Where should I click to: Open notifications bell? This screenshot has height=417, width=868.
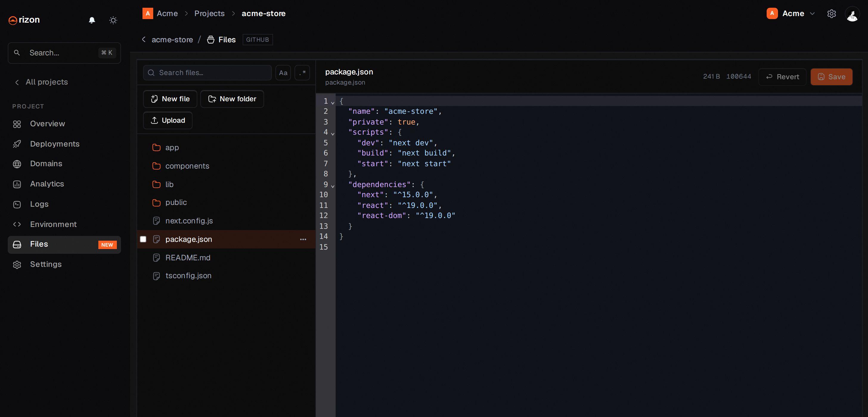(92, 20)
